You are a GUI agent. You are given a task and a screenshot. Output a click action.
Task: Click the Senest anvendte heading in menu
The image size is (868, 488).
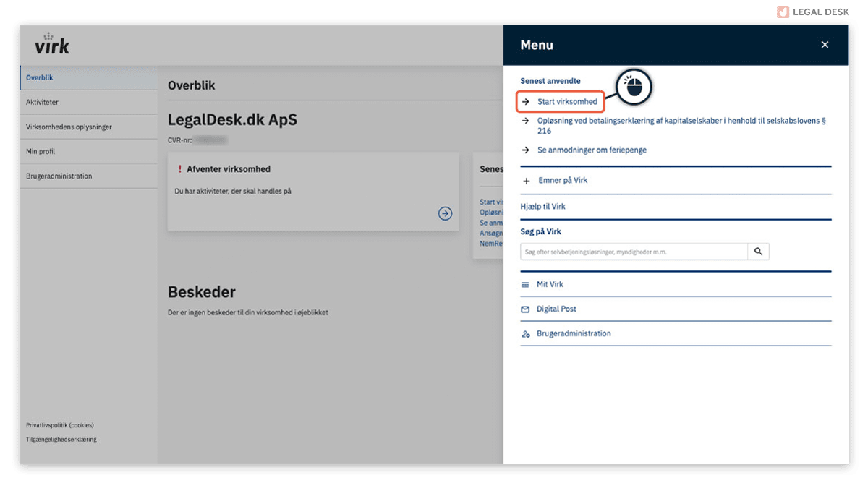coord(550,81)
